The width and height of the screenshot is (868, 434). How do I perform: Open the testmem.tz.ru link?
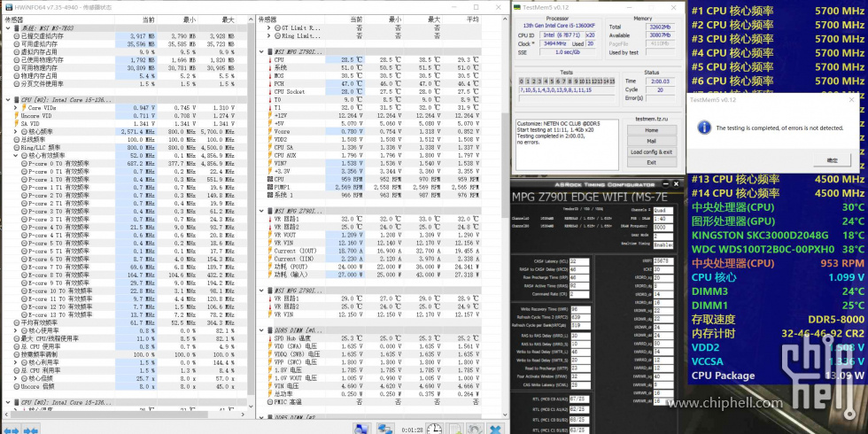click(x=651, y=119)
